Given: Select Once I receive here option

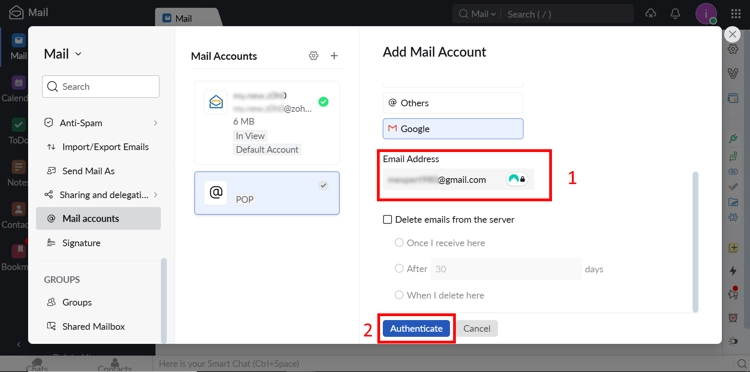Looking at the screenshot, I should [399, 243].
